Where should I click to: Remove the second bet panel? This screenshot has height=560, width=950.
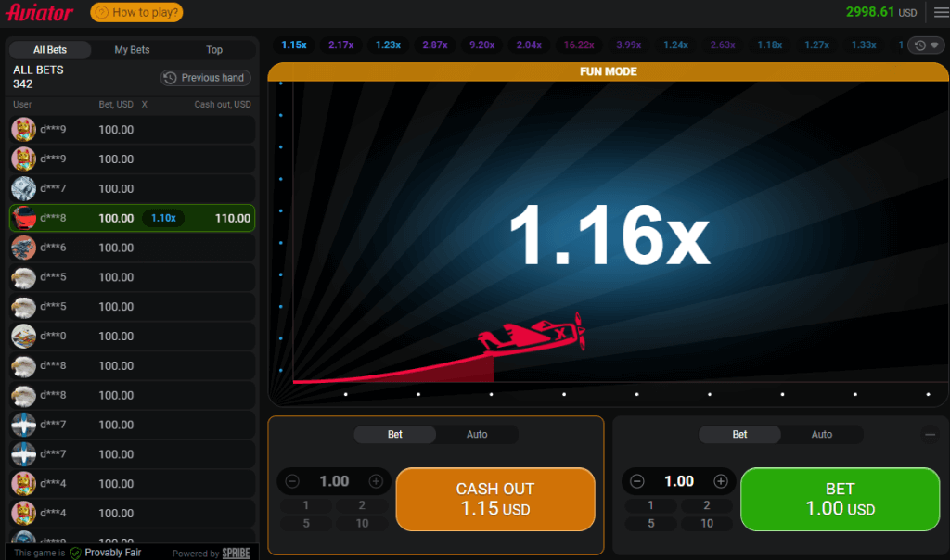(931, 434)
